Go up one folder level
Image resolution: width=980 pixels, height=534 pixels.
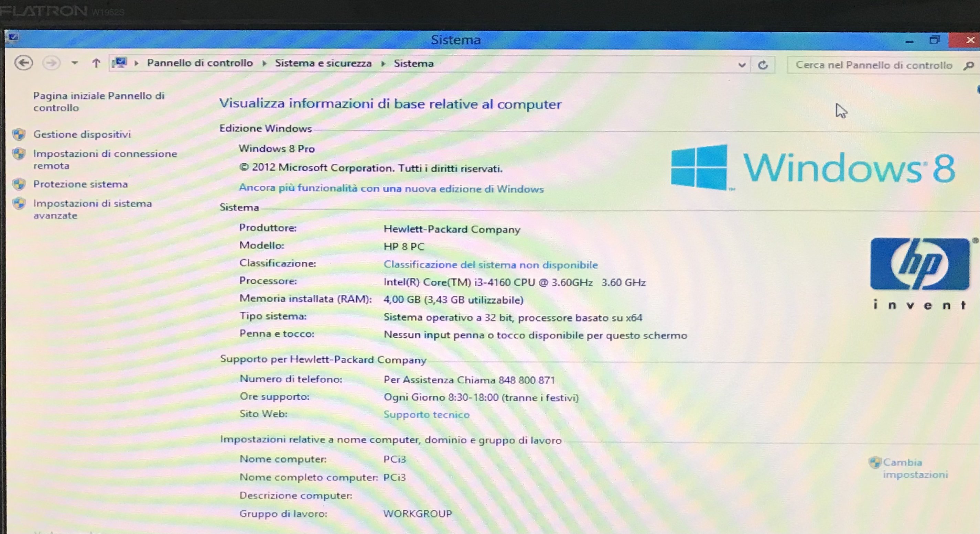(96, 63)
